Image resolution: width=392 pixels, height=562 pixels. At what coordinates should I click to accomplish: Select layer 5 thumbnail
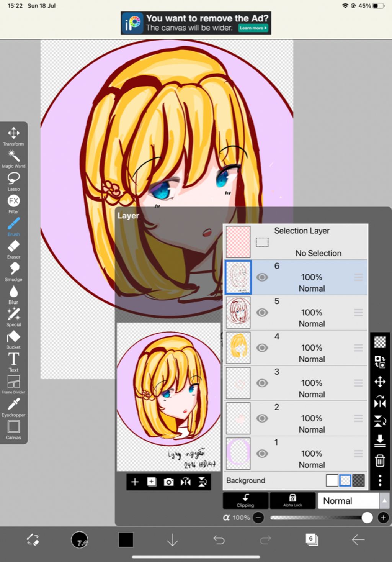click(238, 312)
